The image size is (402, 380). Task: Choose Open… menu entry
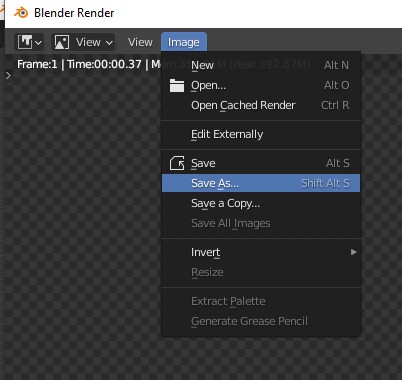pos(261,85)
